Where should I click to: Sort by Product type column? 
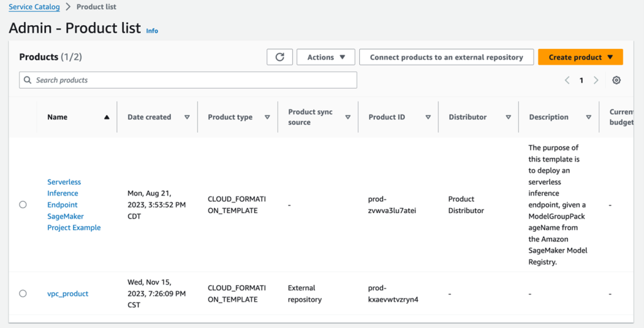(267, 118)
